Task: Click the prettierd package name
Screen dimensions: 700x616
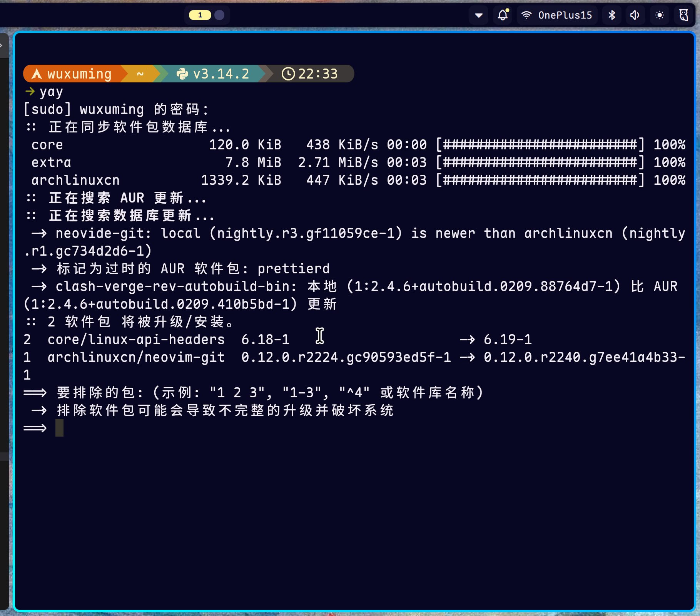Action: (293, 269)
